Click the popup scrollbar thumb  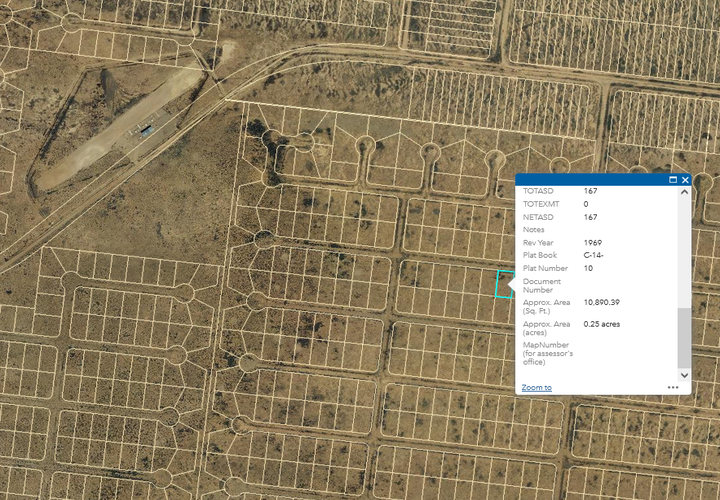pos(684,337)
